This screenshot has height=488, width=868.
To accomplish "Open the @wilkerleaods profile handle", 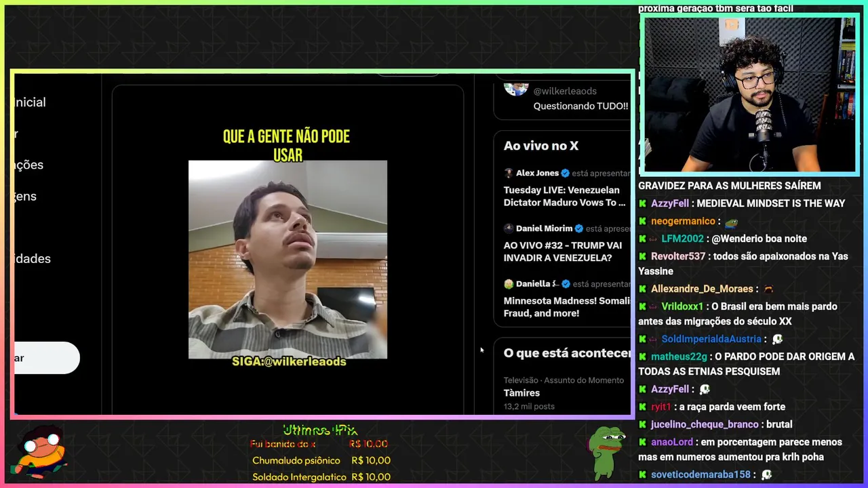I will click(x=565, y=91).
